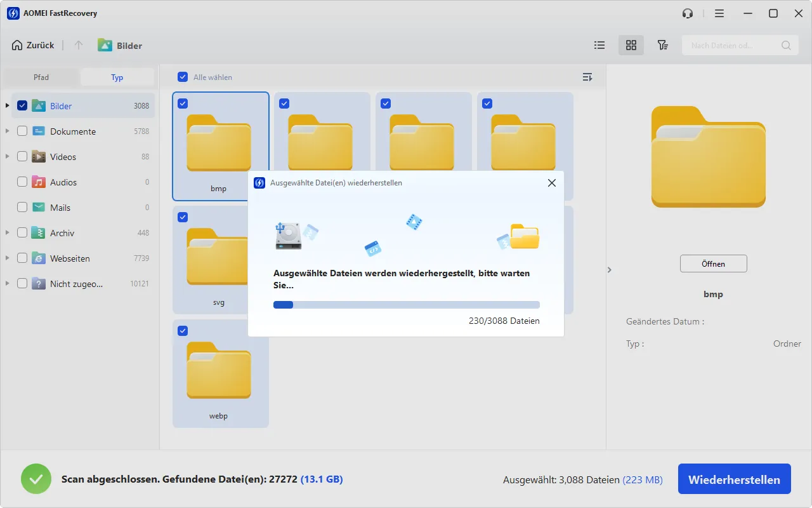The height and width of the screenshot is (508, 812).
Task: Open the hamburger menu in title bar
Action: pos(719,13)
